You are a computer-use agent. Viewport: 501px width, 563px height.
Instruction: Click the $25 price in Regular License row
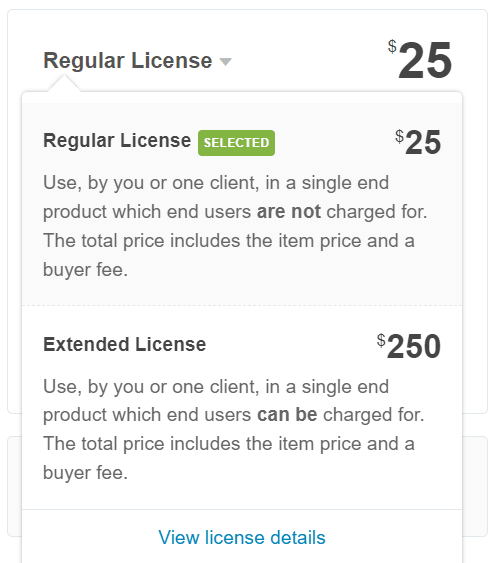(418, 142)
